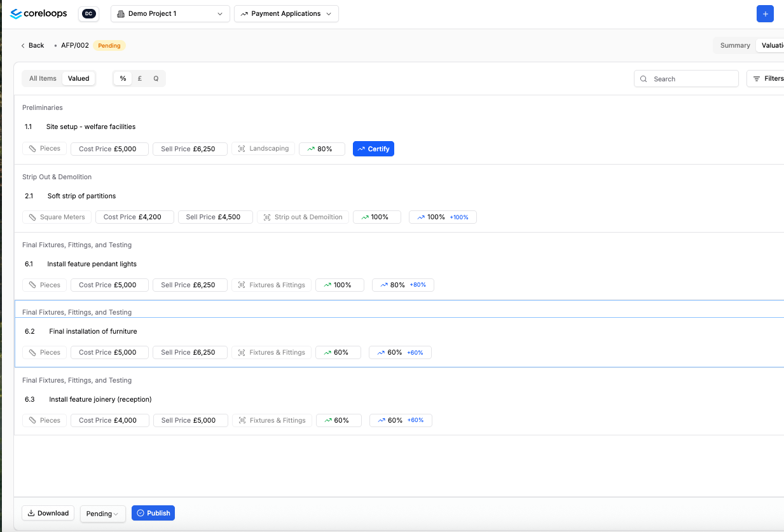
Task: Click the Pieces tag for item 1.1
Action: (45, 149)
